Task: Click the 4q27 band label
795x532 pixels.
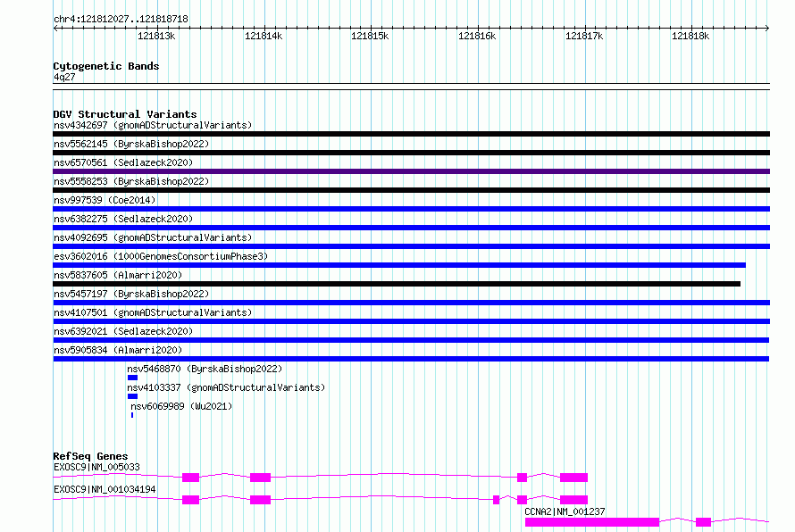Action: tap(64, 77)
